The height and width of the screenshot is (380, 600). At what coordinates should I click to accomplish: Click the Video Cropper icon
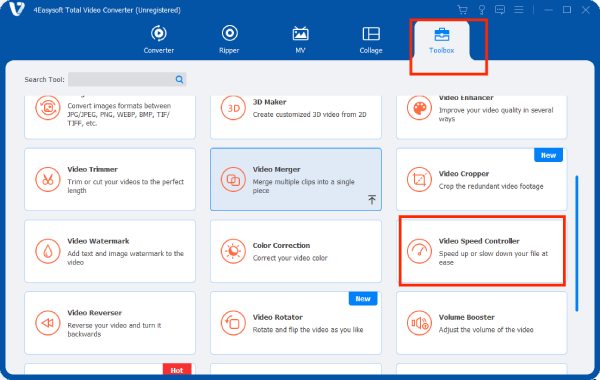419,179
